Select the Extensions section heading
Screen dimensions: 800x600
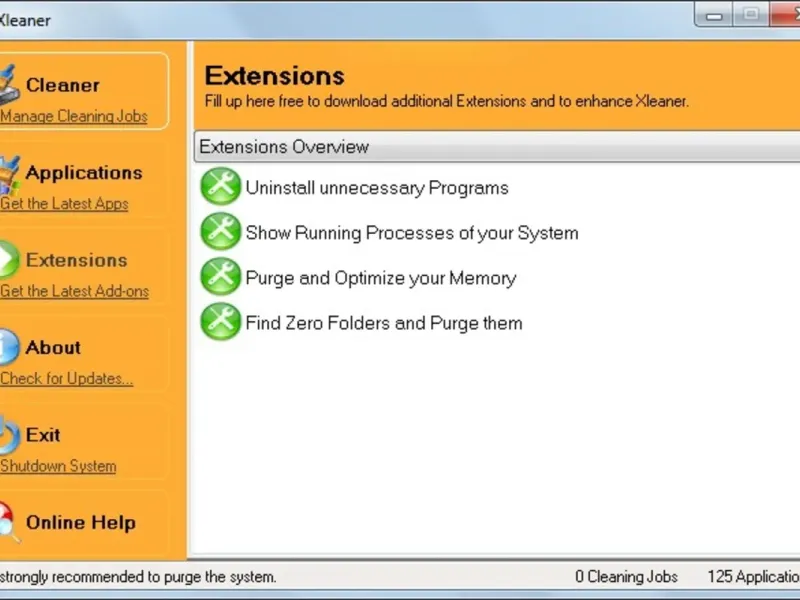[x=77, y=260]
